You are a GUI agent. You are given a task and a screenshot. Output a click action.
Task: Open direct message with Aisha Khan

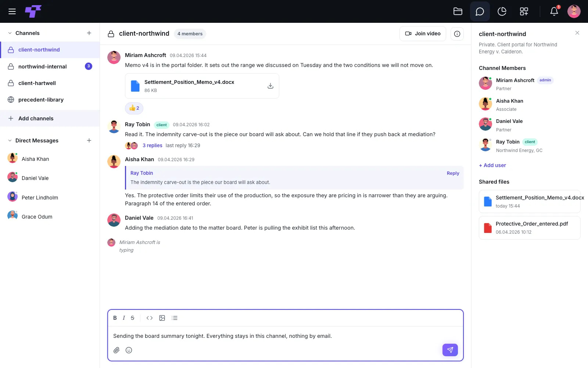50,159
